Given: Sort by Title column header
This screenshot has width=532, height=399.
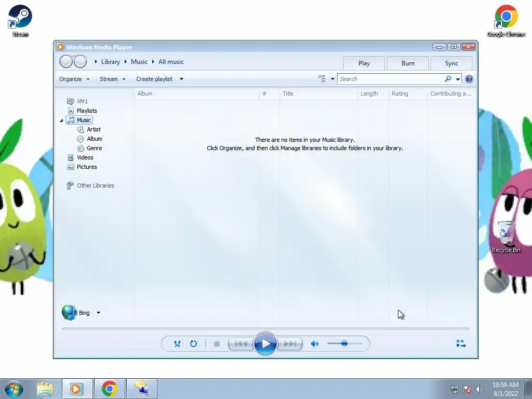Looking at the screenshot, I should (319, 94).
